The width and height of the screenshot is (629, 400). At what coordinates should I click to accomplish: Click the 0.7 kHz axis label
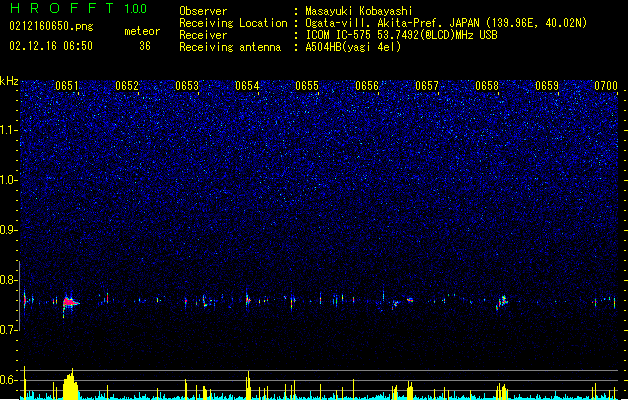pyautogui.click(x=9, y=330)
